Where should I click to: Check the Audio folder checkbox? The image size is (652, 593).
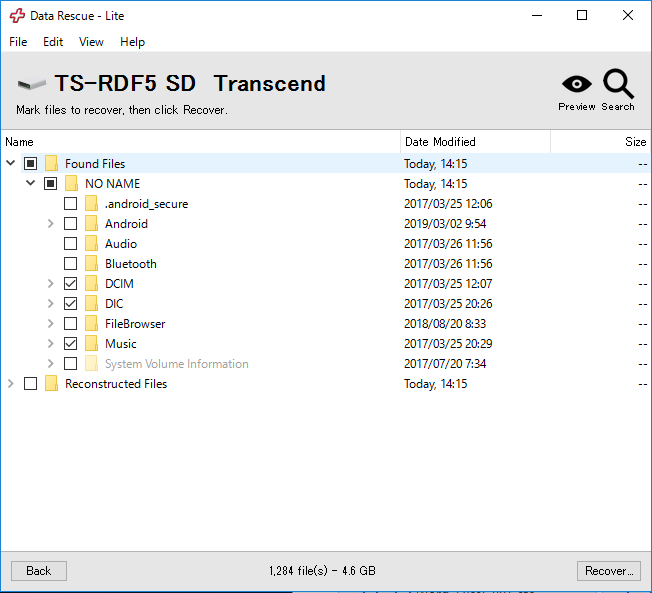click(70, 244)
